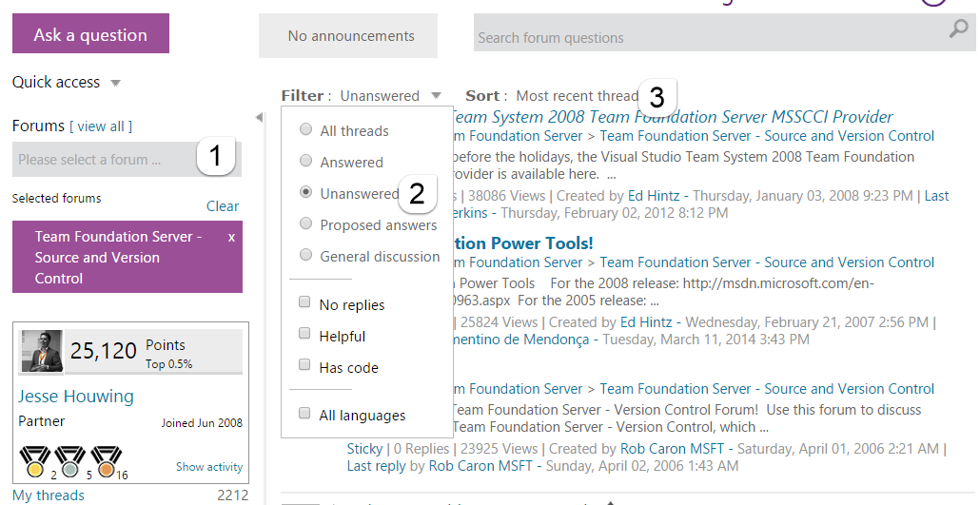
Task: Click the Sticky link on the last thread
Action: [x=364, y=449]
